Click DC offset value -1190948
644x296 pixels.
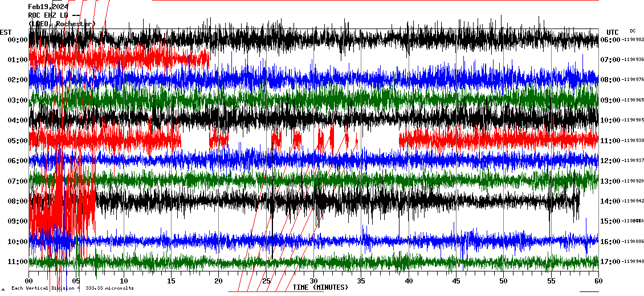click(632, 261)
